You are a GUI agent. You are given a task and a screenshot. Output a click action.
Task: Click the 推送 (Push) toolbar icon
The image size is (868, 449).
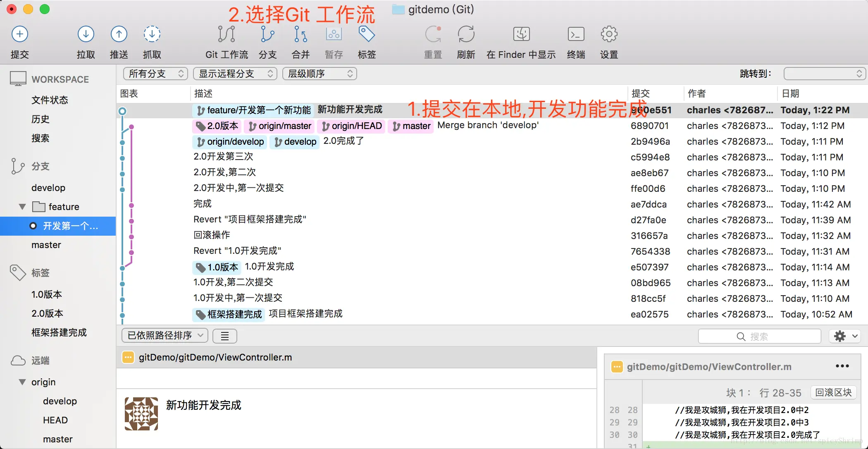(x=119, y=34)
